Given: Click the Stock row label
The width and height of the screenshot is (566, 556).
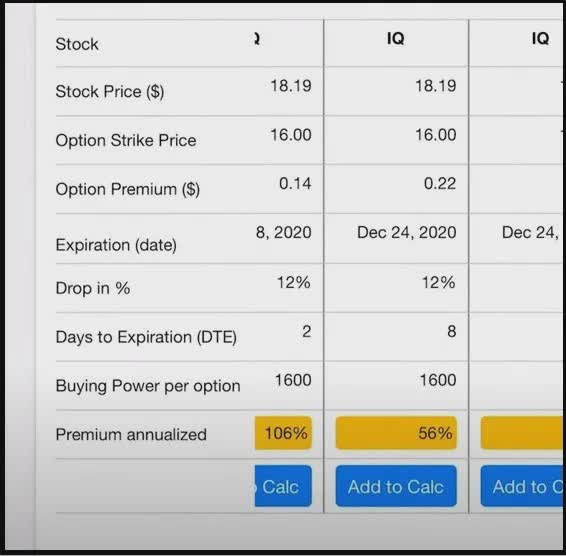Looking at the screenshot, I should (x=77, y=44).
